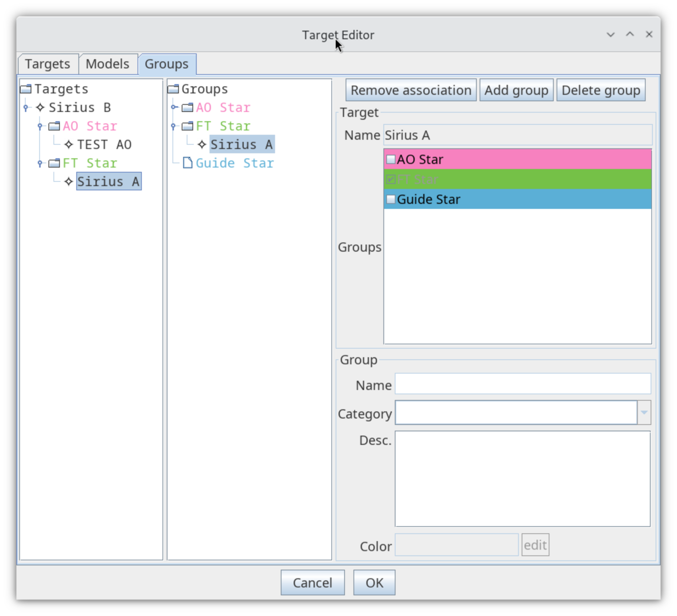Click the Sirius B star icon in Targets tree
The image size is (677, 616).
tap(40, 107)
